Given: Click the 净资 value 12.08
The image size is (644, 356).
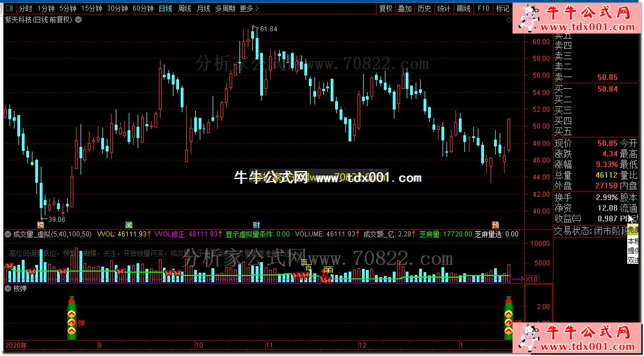Looking at the screenshot, I should (x=608, y=208).
